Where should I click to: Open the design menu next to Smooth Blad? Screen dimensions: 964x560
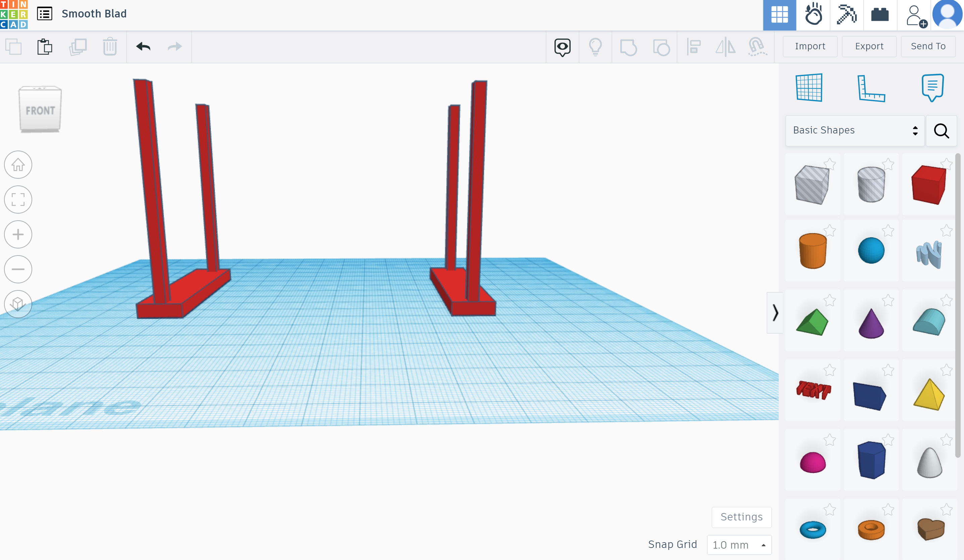click(44, 13)
